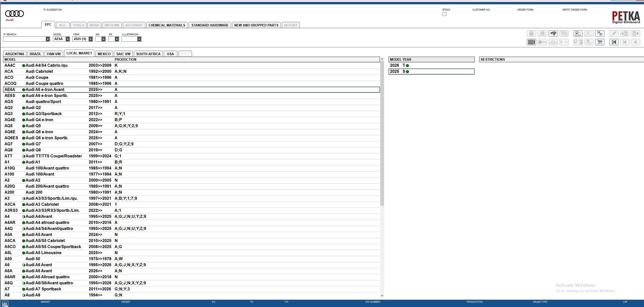644x307 pixels.
Task: Click the FI SUGGESTION link
Action: (52, 10)
